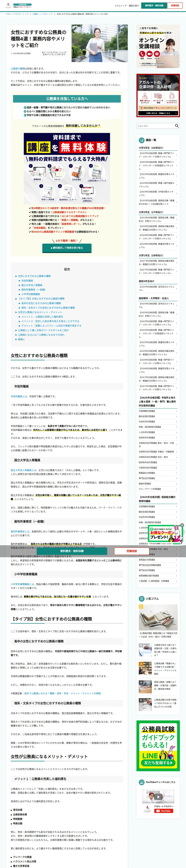The height and width of the screenshot is (868, 186).
Task: Close the LINE coupon popup
Action: (x=182, y=525)
